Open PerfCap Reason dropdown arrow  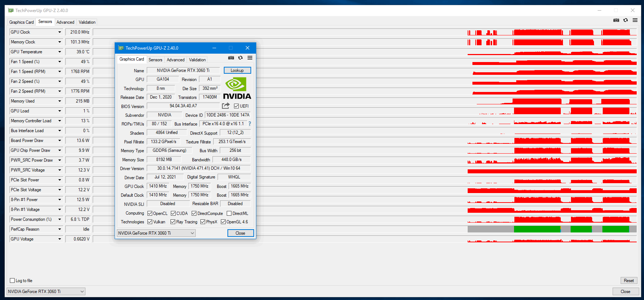[x=60, y=229]
